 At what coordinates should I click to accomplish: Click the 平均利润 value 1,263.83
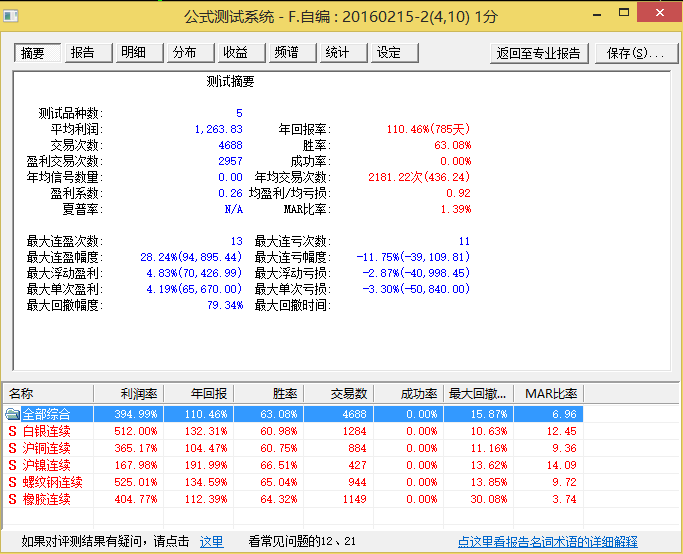click(x=219, y=129)
